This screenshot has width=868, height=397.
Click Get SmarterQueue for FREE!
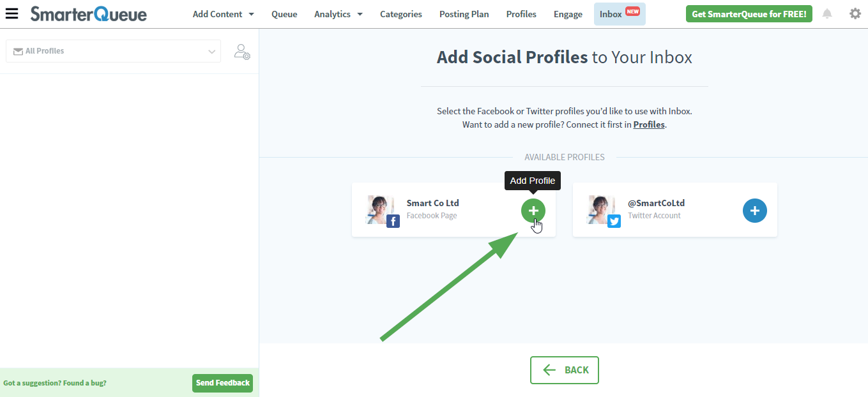[749, 13]
